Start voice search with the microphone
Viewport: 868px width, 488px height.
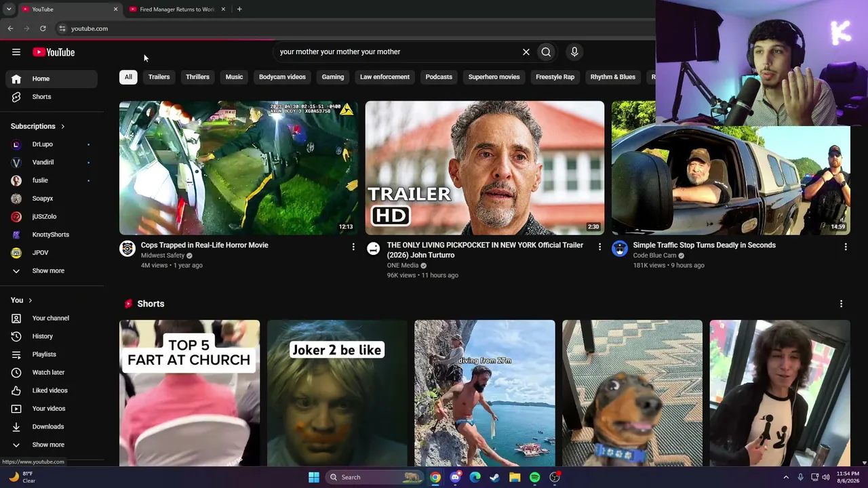(574, 52)
